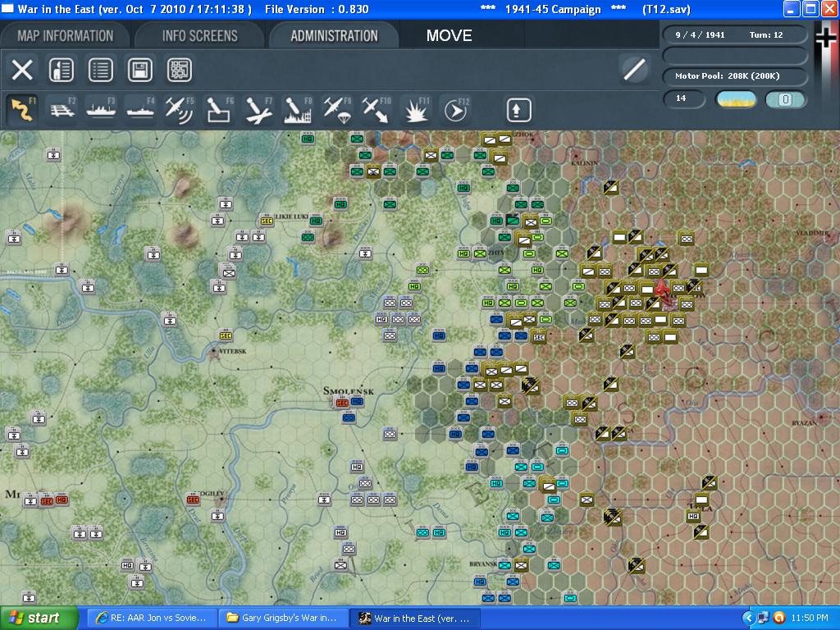
Task: Select Move mode (F1) icon
Action: [x=22, y=110]
